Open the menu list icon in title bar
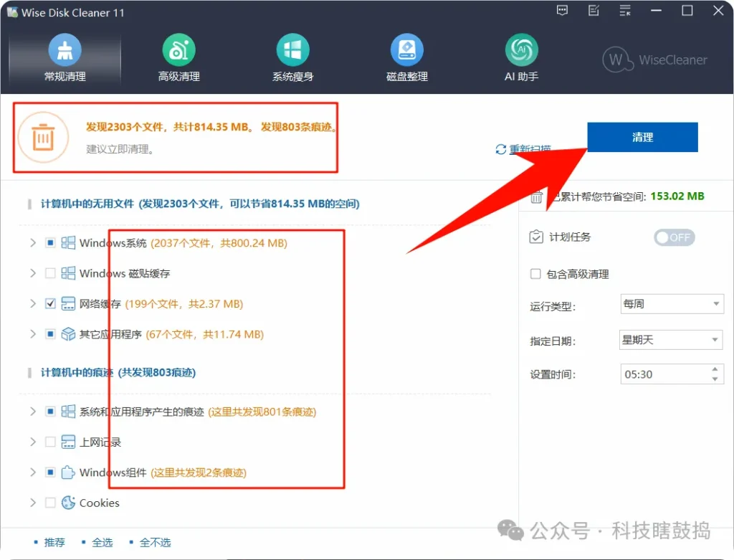The height and width of the screenshot is (560, 734). coord(625,10)
